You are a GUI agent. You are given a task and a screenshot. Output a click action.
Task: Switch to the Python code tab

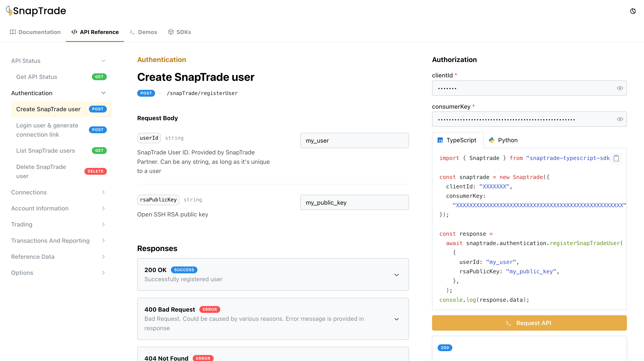[507, 140]
